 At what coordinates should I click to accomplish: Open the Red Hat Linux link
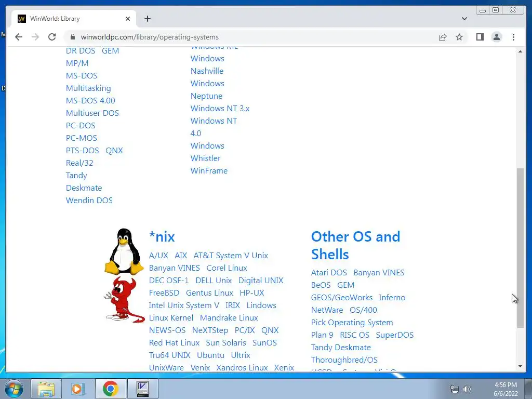(x=174, y=343)
